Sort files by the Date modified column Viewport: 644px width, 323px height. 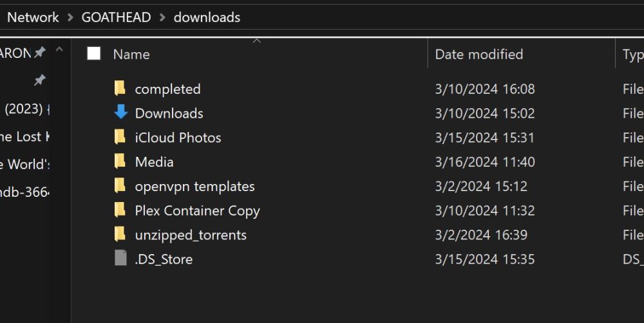click(479, 54)
